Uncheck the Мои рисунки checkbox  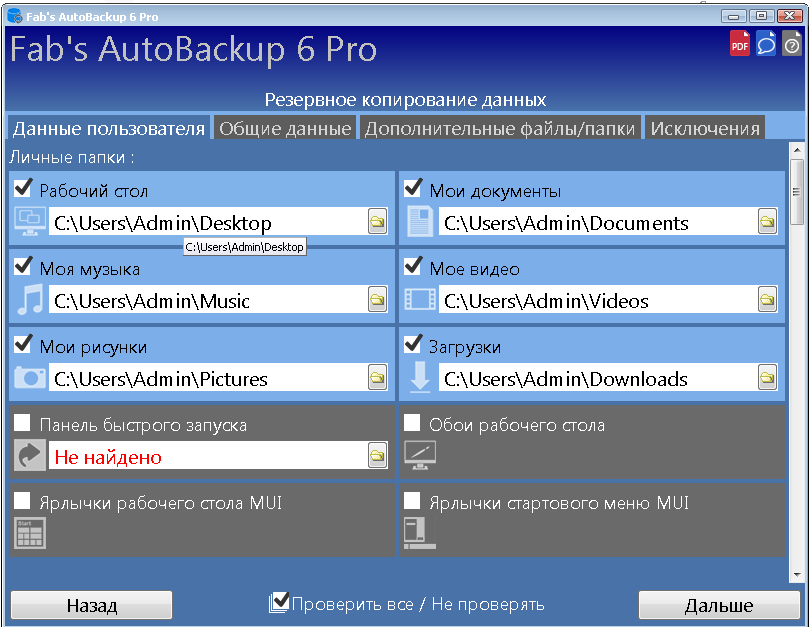click(x=23, y=344)
